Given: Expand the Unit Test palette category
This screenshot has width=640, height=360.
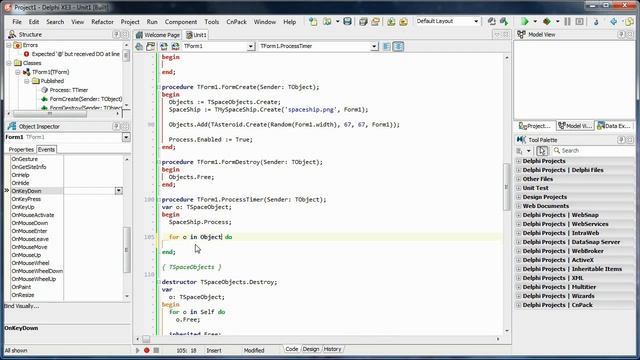Looking at the screenshot, I should (x=518, y=188).
